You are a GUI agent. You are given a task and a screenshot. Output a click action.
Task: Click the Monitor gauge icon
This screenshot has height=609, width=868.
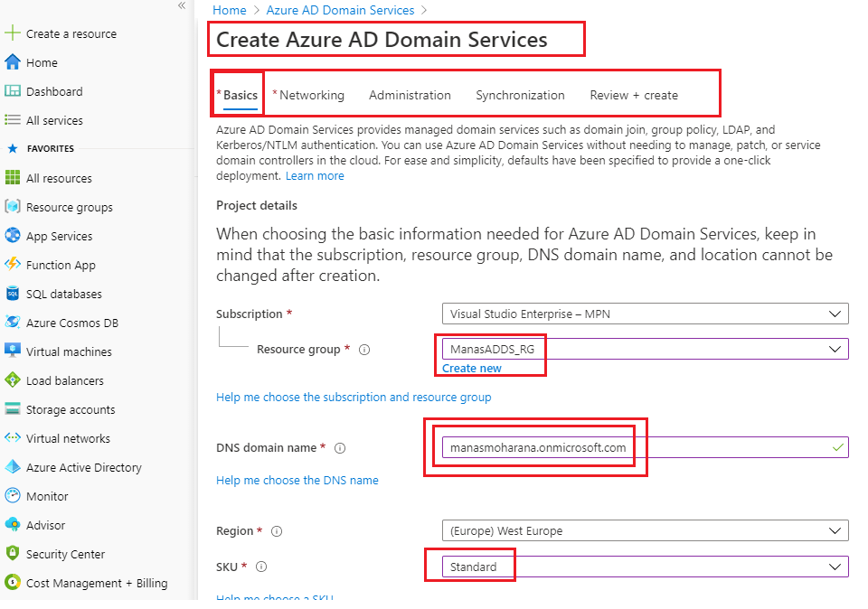point(12,496)
